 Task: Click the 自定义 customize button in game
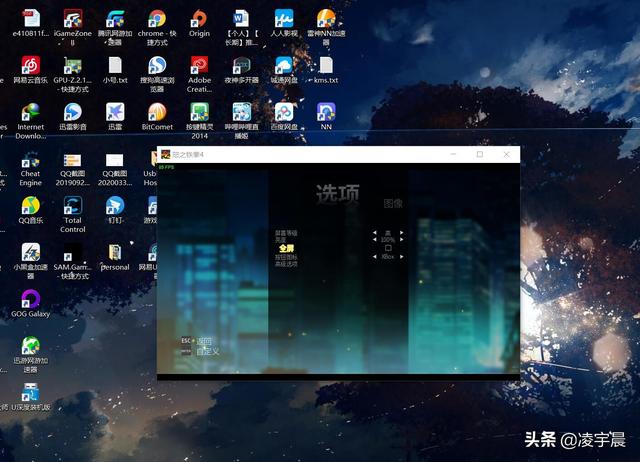tap(208, 351)
